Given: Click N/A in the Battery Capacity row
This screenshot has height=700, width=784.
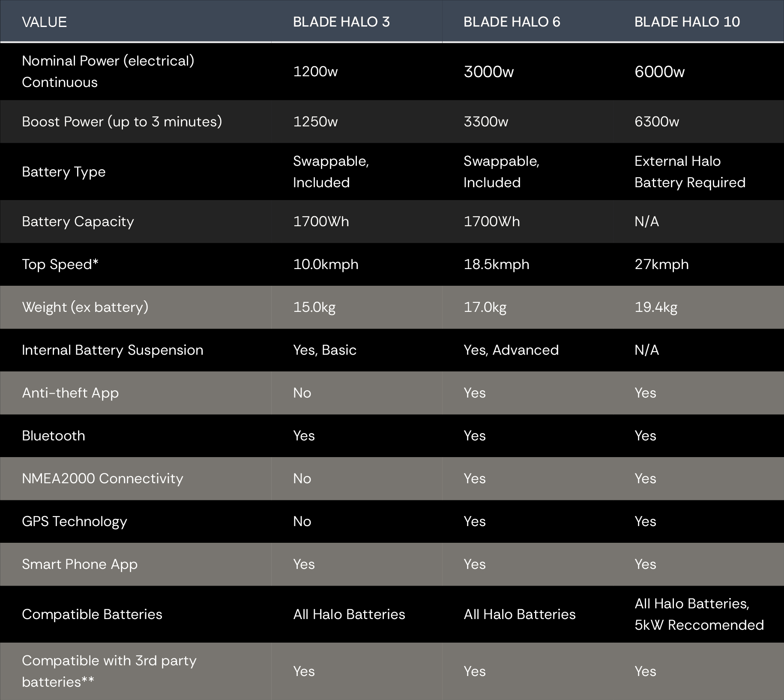Looking at the screenshot, I should tap(647, 221).
